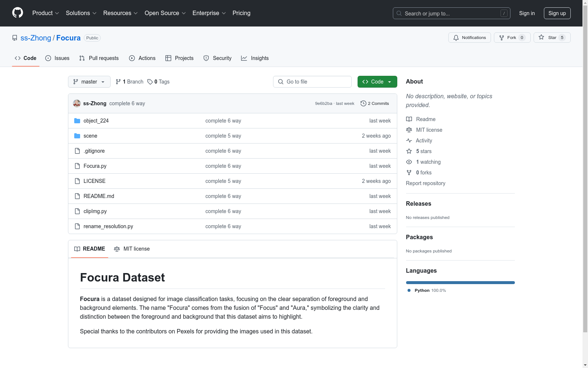Image resolution: width=588 pixels, height=368 pixels.
Task: Click the scene folder icon
Action: coord(77,136)
